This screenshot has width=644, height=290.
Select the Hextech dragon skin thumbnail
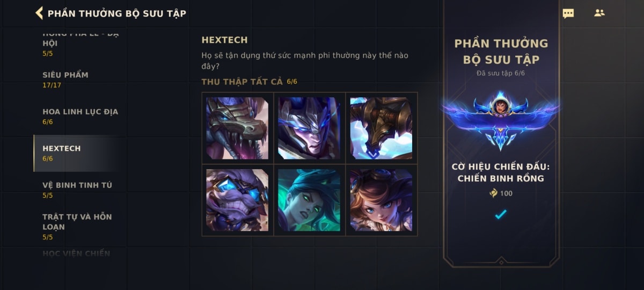[x=237, y=128]
